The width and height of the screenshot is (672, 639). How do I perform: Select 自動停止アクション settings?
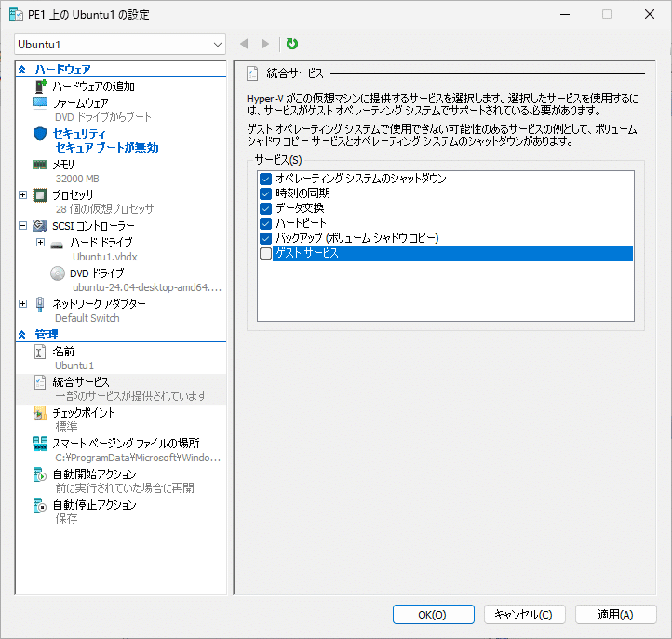click(94, 505)
